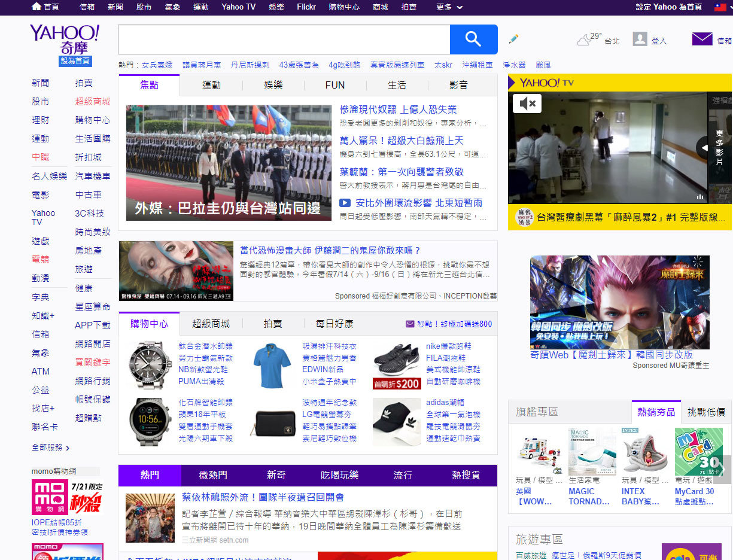
Task: Select the 拍賣 shopping tab
Action: [x=273, y=324]
